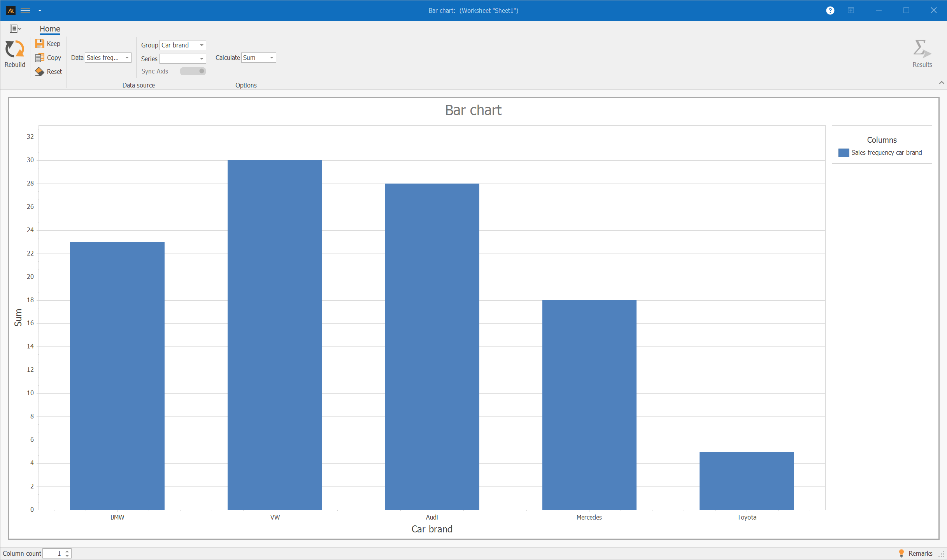Viewport: 947px width, 560px height.
Task: Open the Calculate Sum dropdown
Action: (272, 58)
